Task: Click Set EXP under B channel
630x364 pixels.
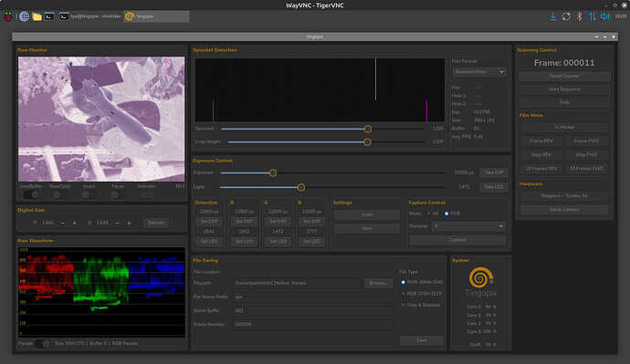Action: [x=311, y=222]
